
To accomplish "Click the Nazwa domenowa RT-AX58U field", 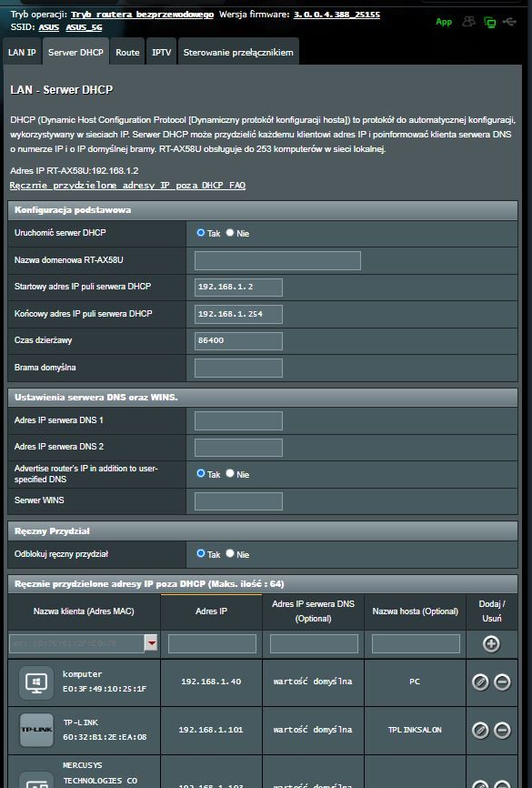I will click(x=277, y=260).
